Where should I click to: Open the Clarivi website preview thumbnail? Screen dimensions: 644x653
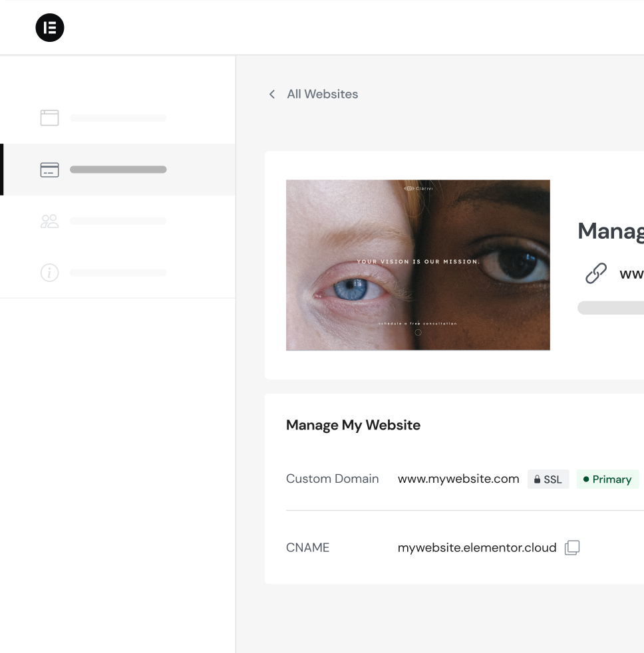[x=418, y=265]
